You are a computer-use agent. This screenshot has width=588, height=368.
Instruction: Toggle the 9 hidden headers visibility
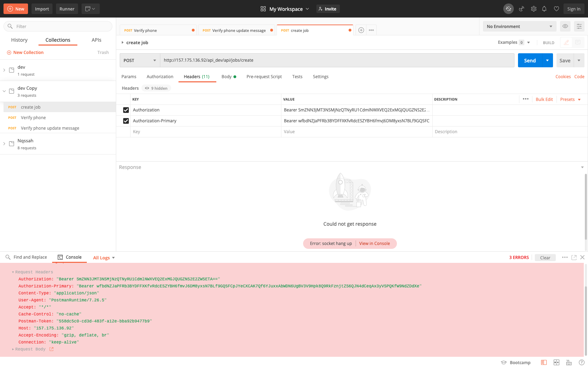point(156,88)
